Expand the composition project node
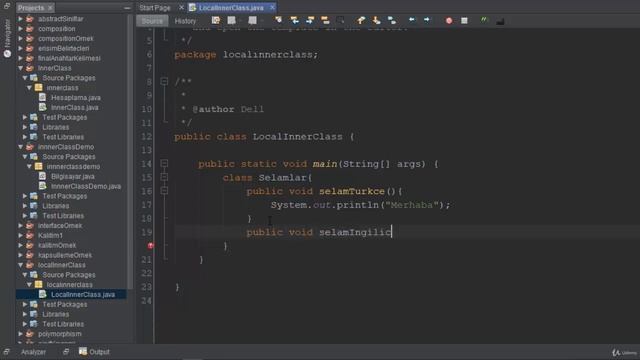The width and height of the screenshot is (640, 360). click(x=20, y=29)
